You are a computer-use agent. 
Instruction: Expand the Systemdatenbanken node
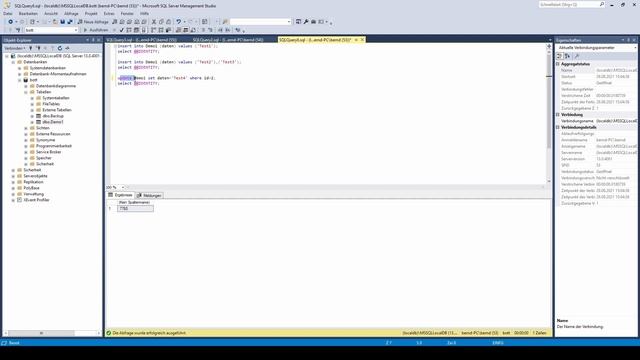(20, 68)
